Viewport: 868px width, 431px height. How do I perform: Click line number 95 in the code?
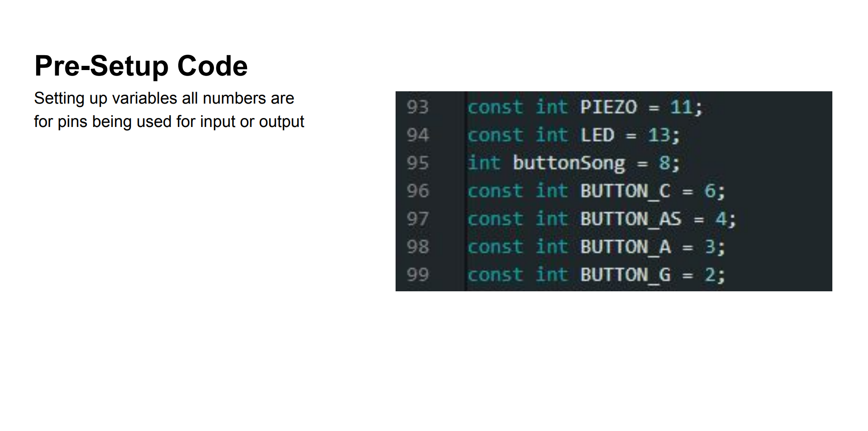[x=418, y=163]
